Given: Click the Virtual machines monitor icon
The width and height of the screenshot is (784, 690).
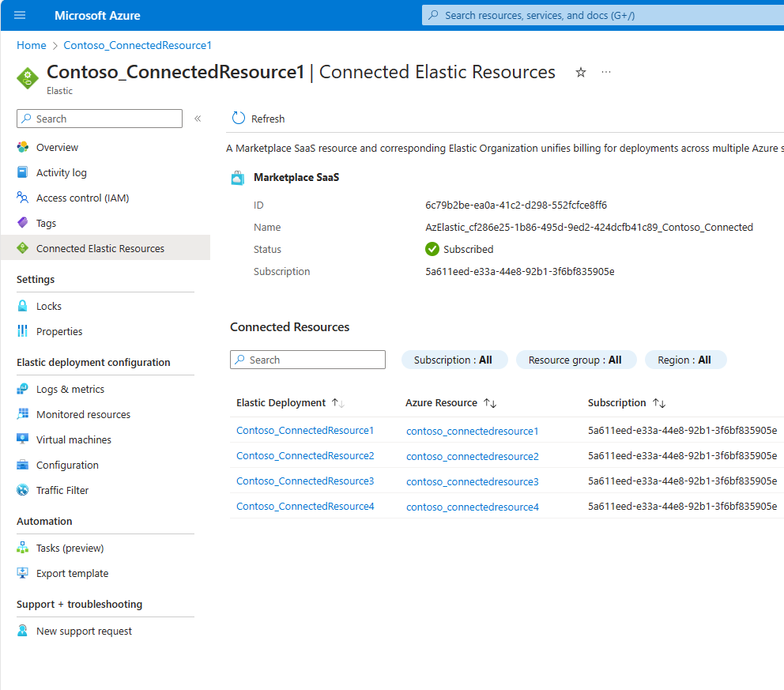Looking at the screenshot, I should tap(22, 439).
